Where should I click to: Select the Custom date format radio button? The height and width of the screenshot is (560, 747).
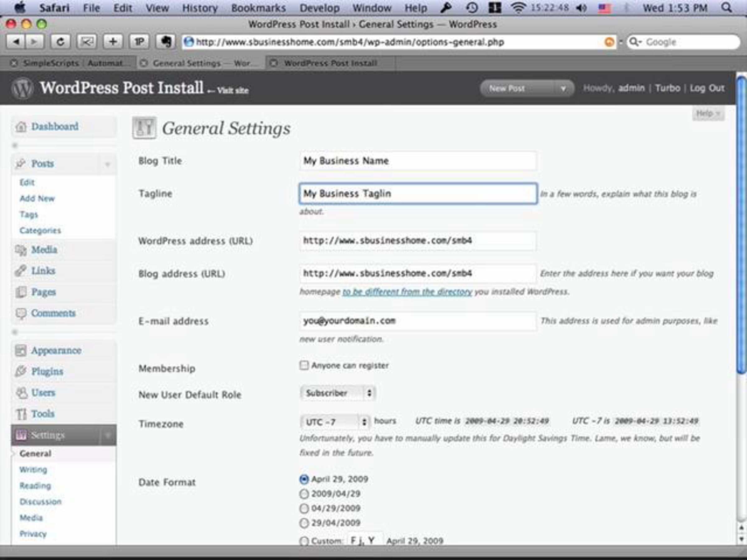tap(304, 541)
